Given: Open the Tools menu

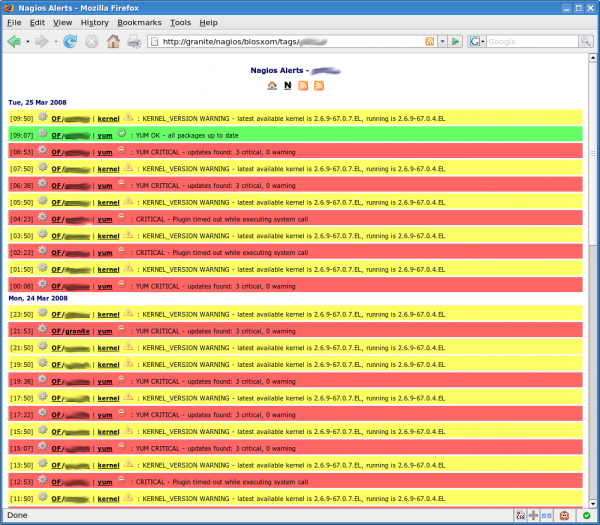Looking at the screenshot, I should pos(180,21).
